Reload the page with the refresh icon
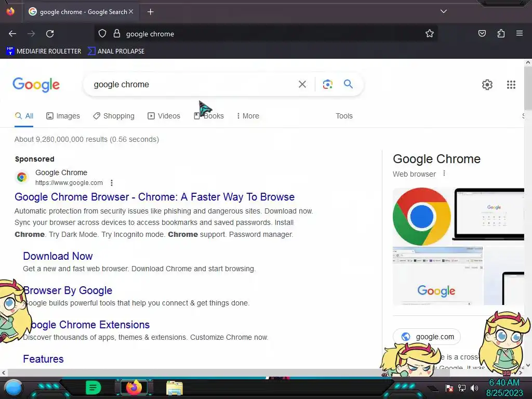 (x=50, y=34)
